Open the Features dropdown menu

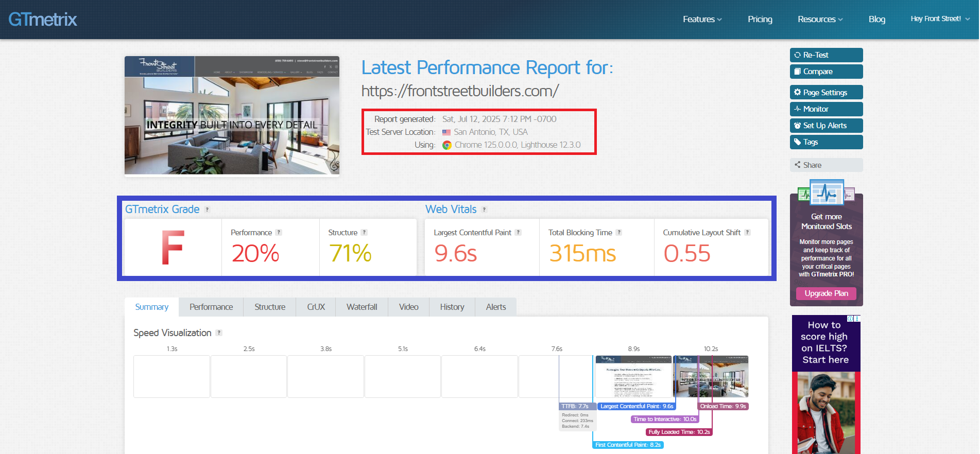(x=702, y=19)
